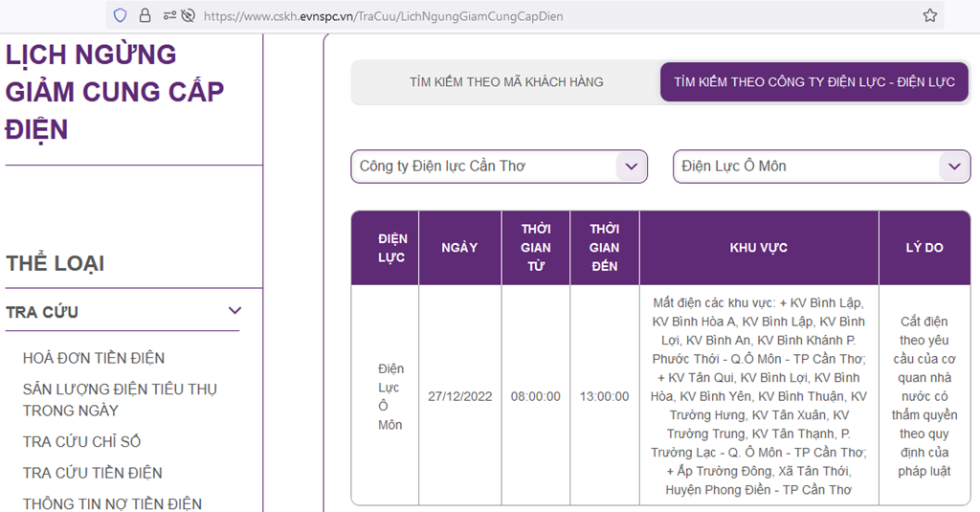Switch to Tìm kiếm theo mã khách hàng tab

pos(506,82)
